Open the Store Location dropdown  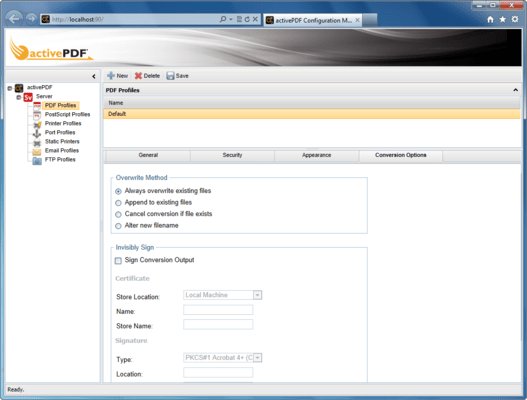257,295
